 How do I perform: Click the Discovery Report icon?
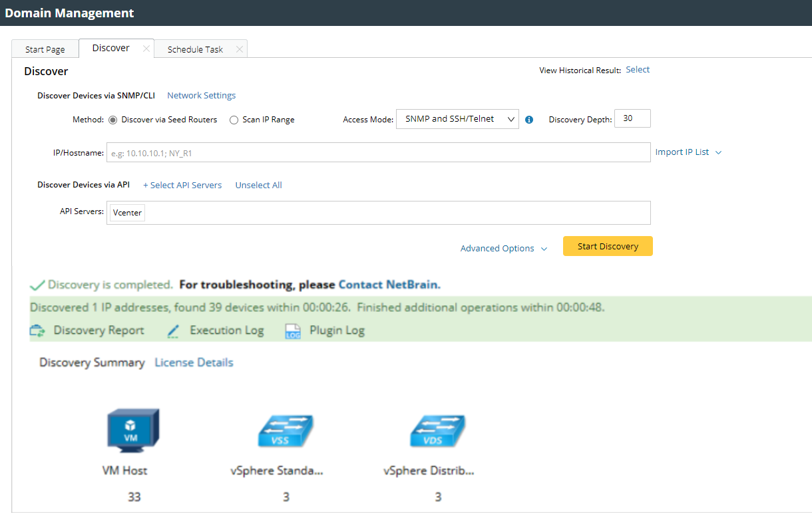pos(37,330)
